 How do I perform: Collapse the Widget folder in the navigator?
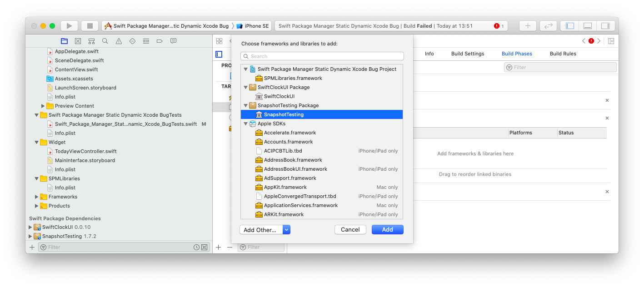37,142
